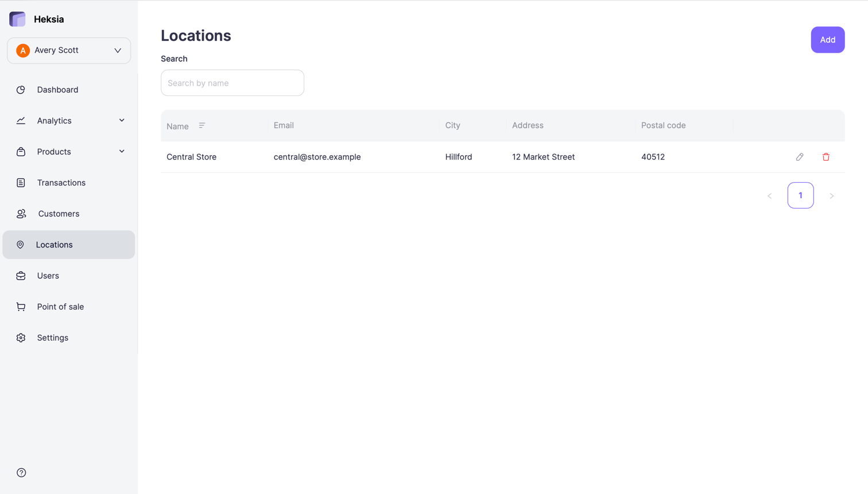Go to the previous page arrow
Screen dimensions: 868x494
[770, 196]
